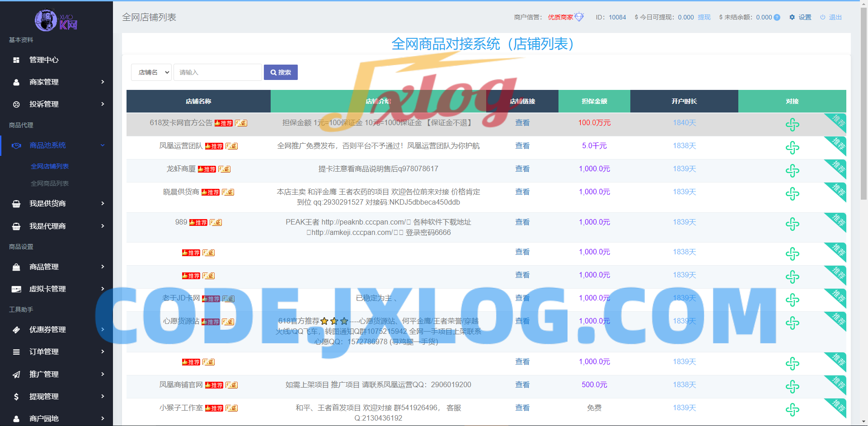Click the green connect icon on 618发卡网官方公告 row
This screenshot has width=868, height=426.
click(792, 125)
